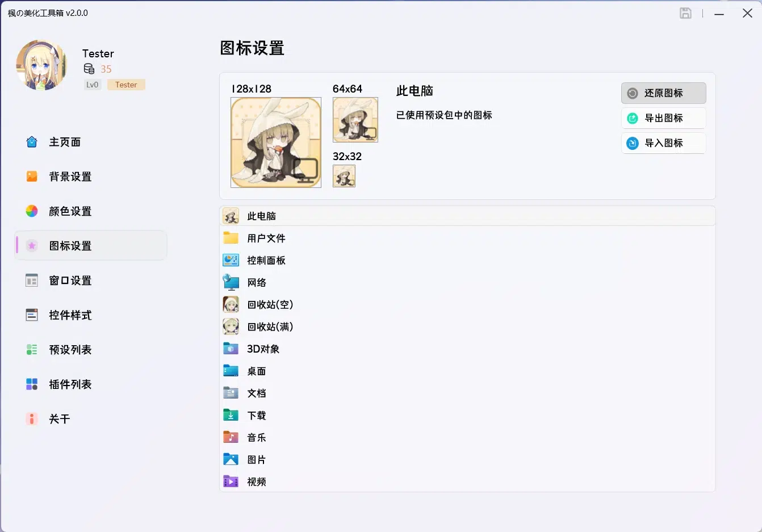
Task: Click the 图片 folder icon
Action: pyautogui.click(x=231, y=459)
